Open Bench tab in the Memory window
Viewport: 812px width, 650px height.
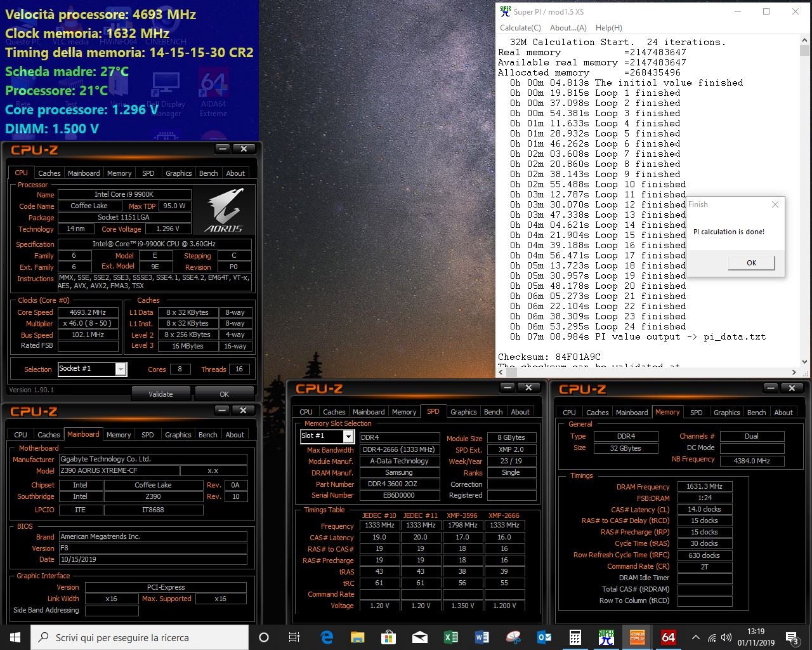[x=756, y=413]
